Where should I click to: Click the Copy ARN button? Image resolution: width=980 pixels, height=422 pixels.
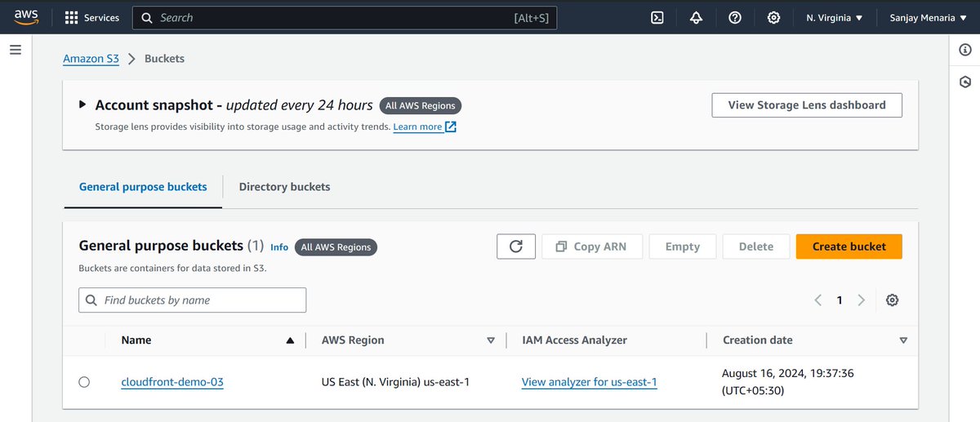[592, 247]
